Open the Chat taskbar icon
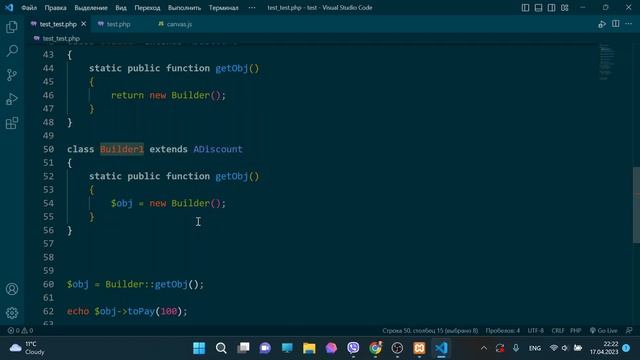 coord(265,348)
